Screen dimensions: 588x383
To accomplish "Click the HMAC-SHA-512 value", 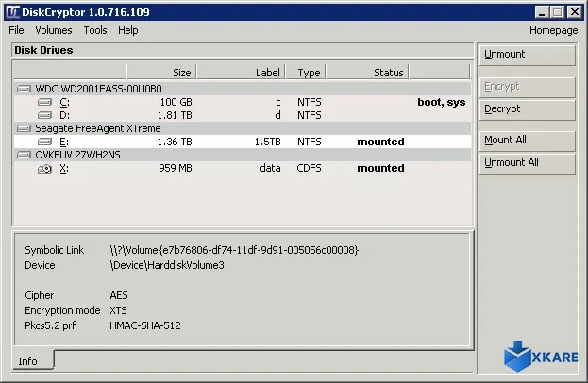I will 144,325.
